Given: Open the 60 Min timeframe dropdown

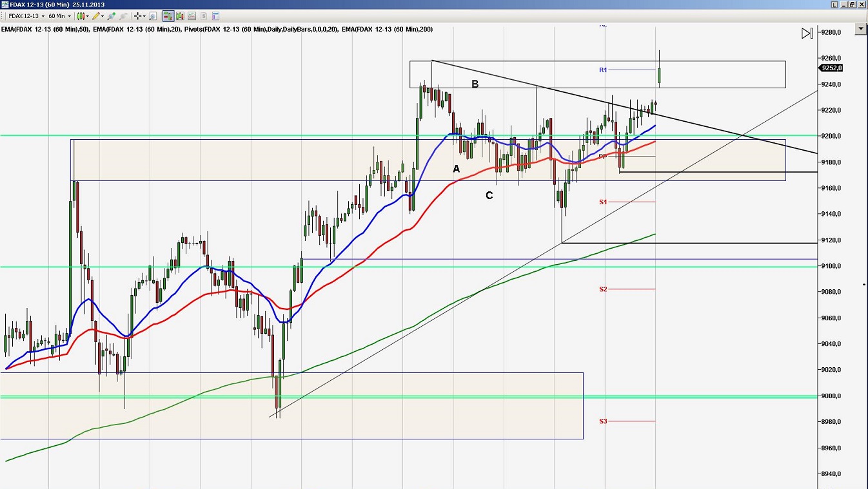Looking at the screenshot, I should pos(69,15).
